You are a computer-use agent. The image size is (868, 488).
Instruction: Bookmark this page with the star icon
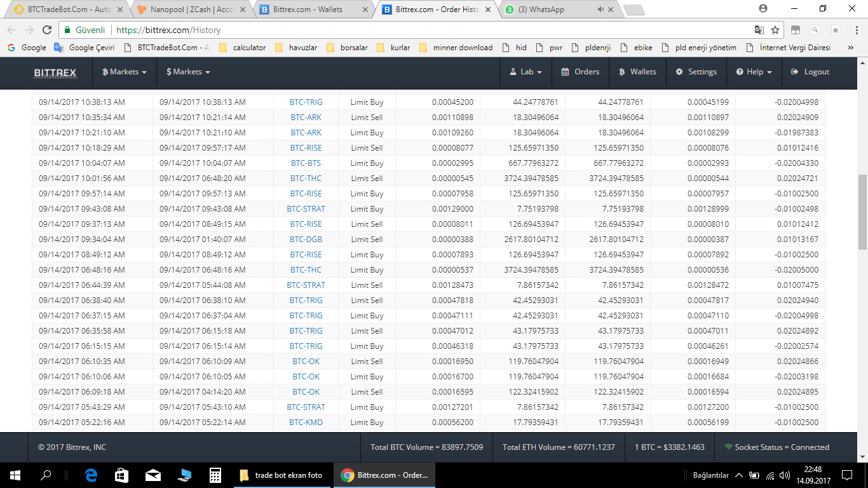coord(775,30)
